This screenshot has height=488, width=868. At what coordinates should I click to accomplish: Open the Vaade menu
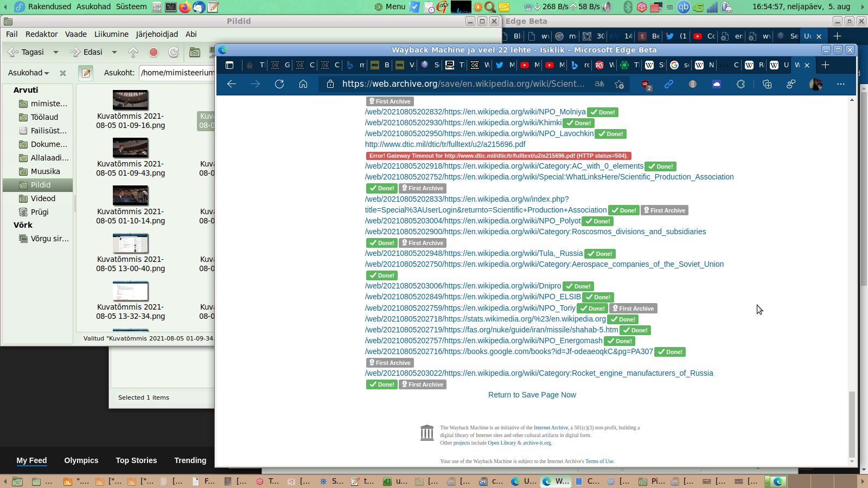point(76,34)
